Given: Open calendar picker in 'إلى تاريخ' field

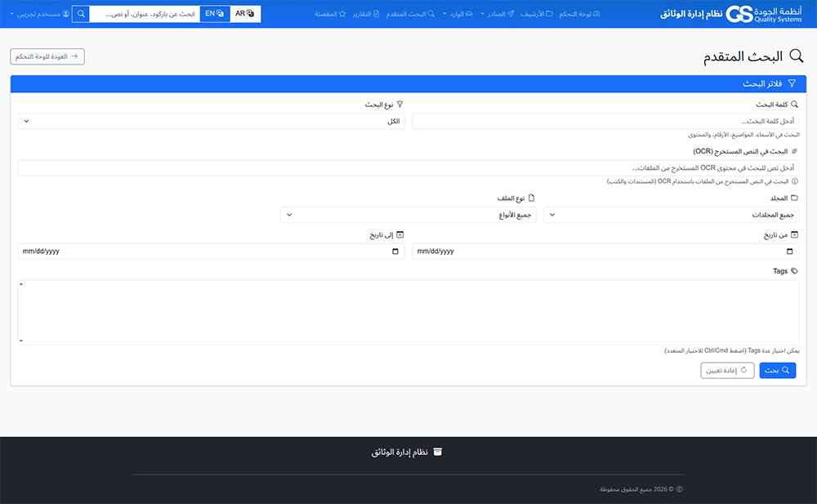Looking at the screenshot, I should [396, 252].
